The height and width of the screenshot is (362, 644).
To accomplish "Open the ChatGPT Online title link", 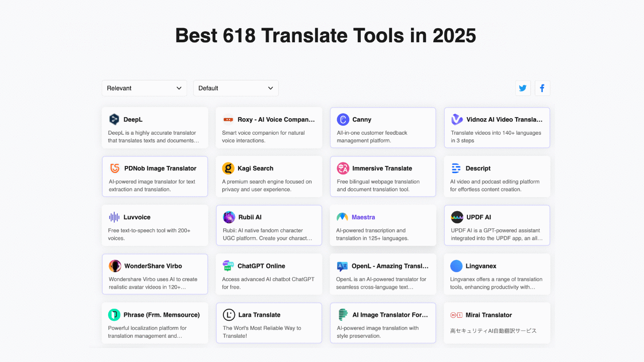I will (261, 266).
